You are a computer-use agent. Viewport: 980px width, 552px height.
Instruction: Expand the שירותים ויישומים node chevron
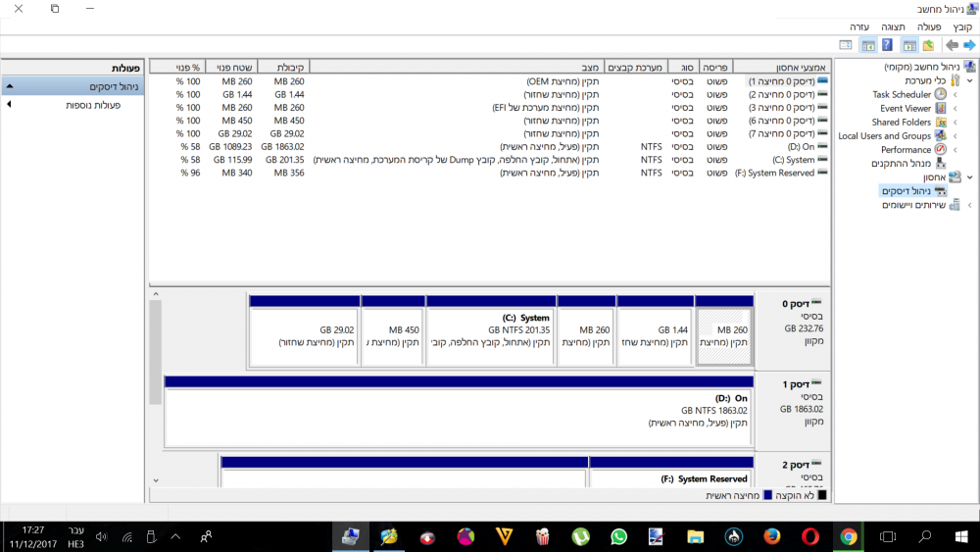tap(970, 204)
